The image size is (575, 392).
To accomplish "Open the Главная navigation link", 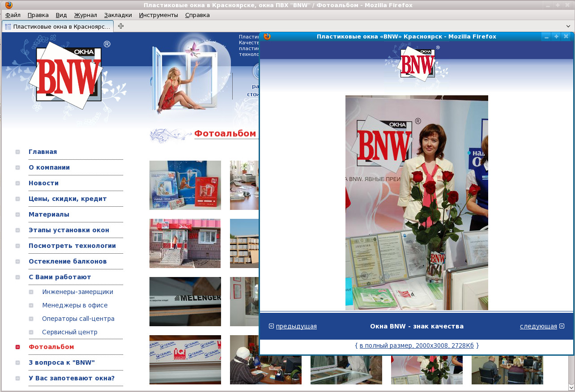I will (x=43, y=152).
